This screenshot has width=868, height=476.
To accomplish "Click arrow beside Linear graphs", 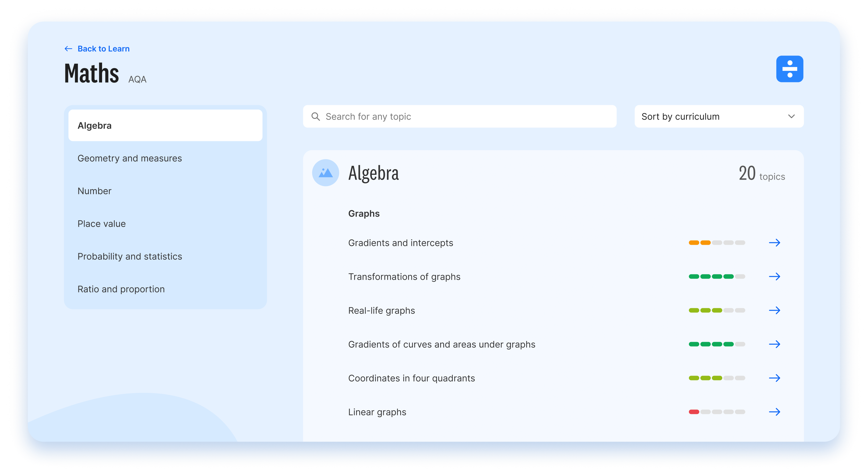I will point(774,412).
